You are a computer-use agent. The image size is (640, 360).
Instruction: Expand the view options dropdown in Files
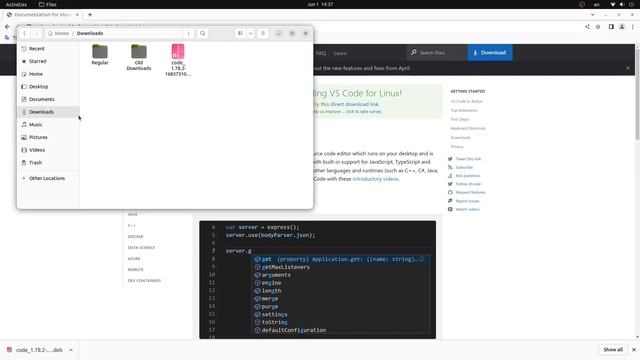(251, 33)
